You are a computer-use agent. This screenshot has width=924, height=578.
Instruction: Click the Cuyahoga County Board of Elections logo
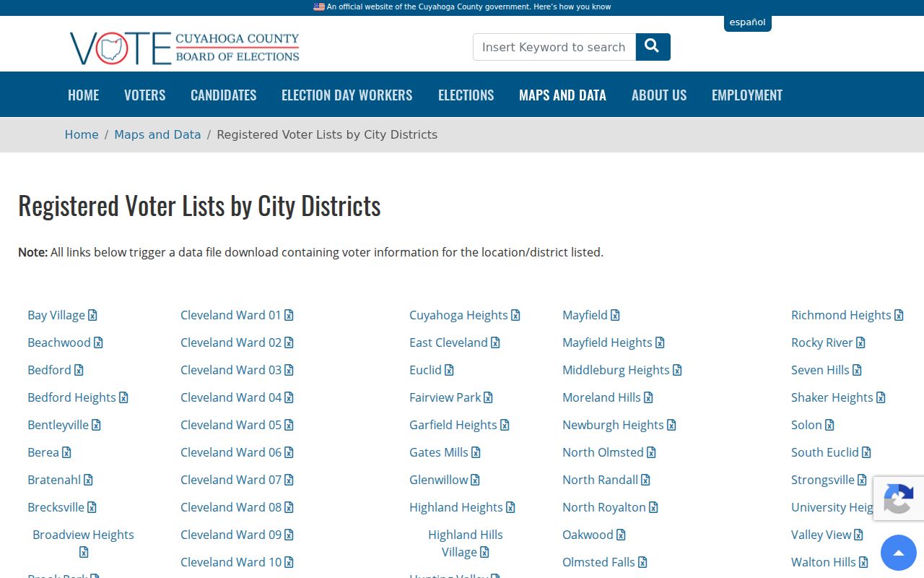coord(185,48)
